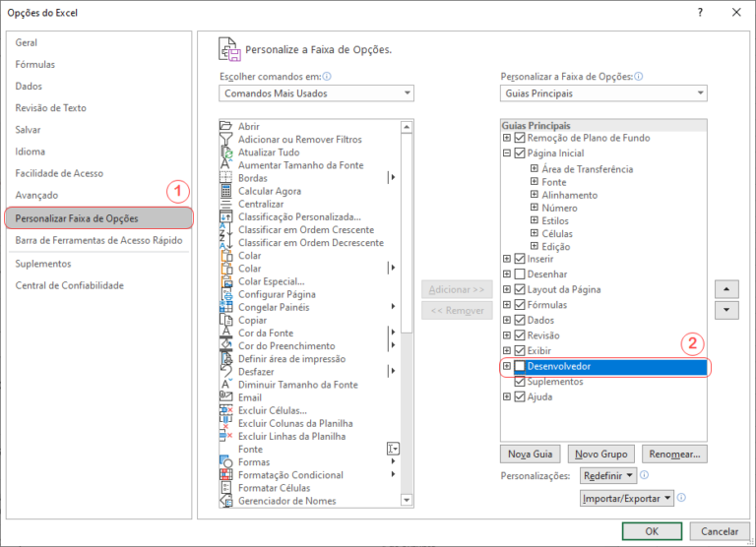The image size is (756, 547).
Task: Toggle the Revisão tab checkbox
Action: pyautogui.click(x=520, y=335)
